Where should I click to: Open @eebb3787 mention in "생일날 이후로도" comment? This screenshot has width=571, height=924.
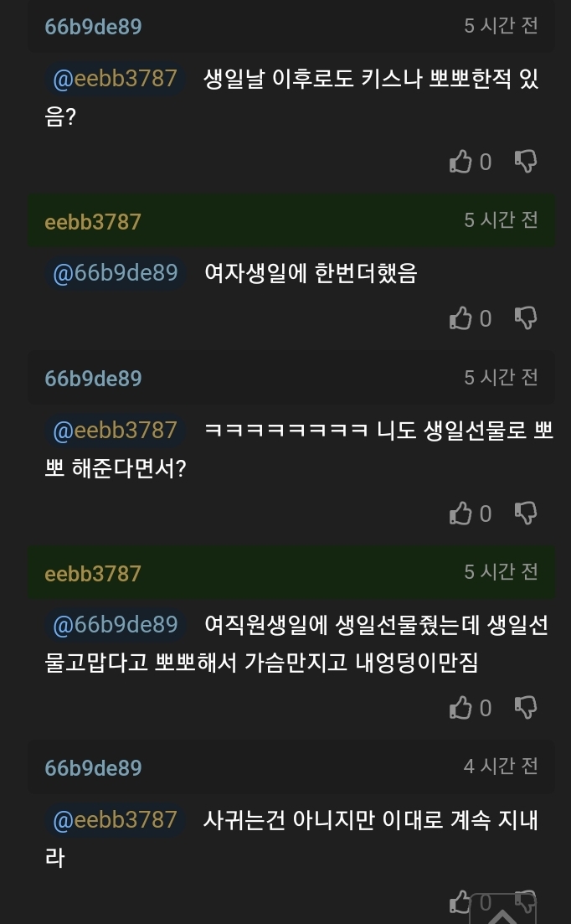(115, 80)
